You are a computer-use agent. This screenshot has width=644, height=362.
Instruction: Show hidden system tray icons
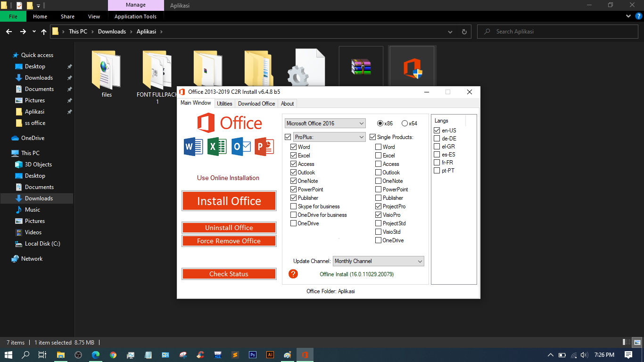[550, 355]
